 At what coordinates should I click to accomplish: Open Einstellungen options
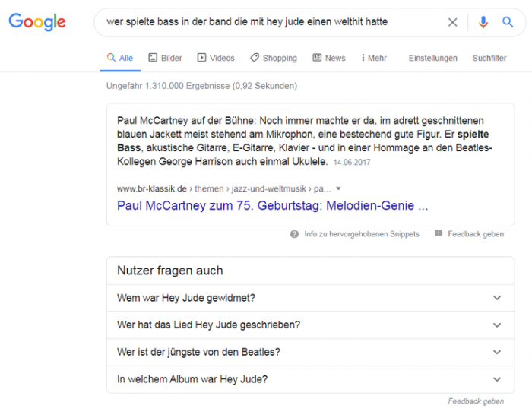(433, 58)
